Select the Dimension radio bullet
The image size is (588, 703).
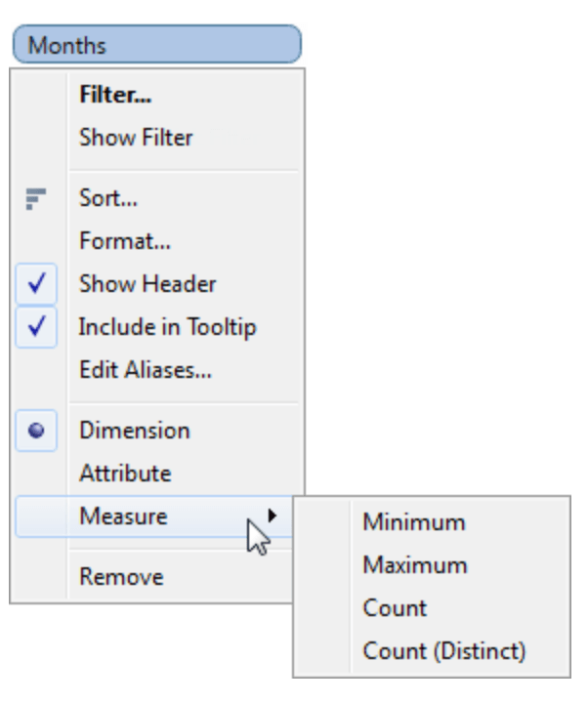[x=37, y=431]
